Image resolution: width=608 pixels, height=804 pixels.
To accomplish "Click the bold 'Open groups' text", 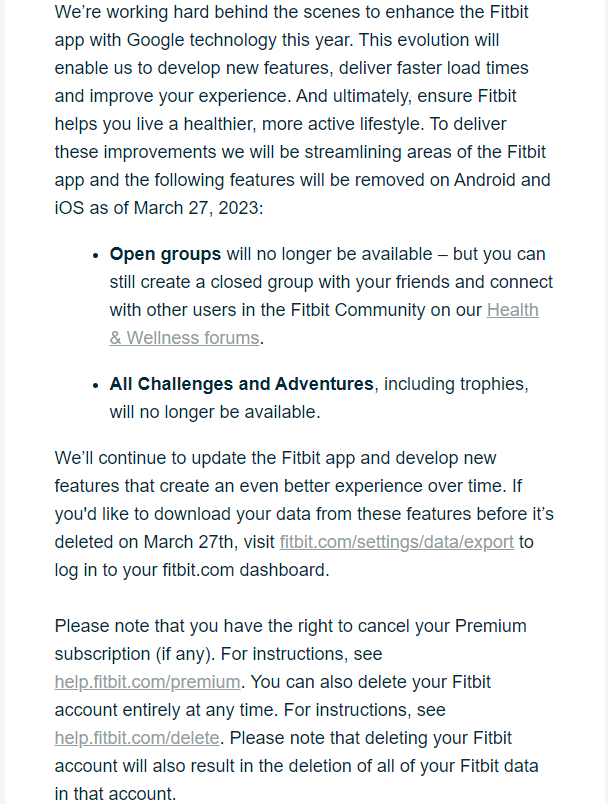I will click(x=165, y=254).
